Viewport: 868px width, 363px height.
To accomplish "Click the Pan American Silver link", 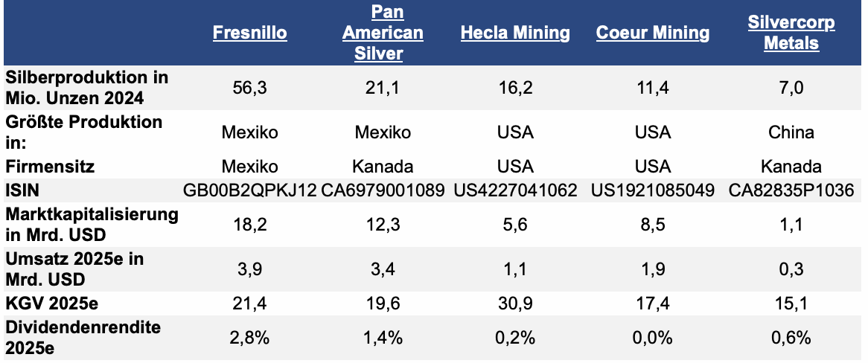I will [386, 33].
